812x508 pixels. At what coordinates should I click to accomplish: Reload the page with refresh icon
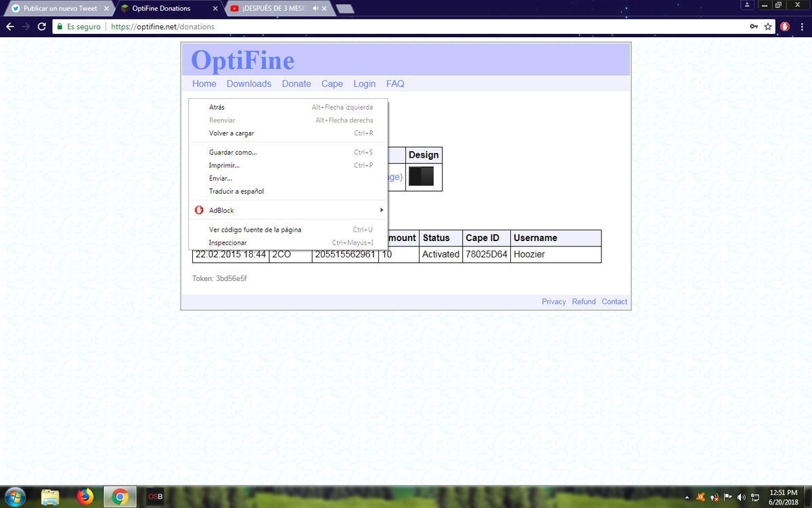(41, 26)
